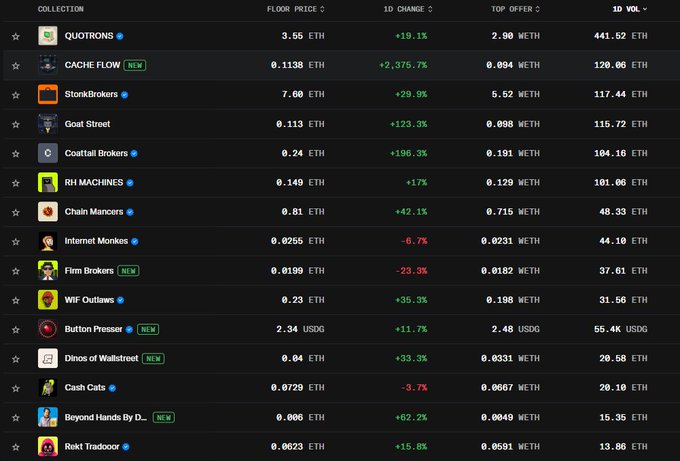This screenshot has height=461, width=680.
Task: Click the Button Presser red button avatar
Action: pos(48,329)
